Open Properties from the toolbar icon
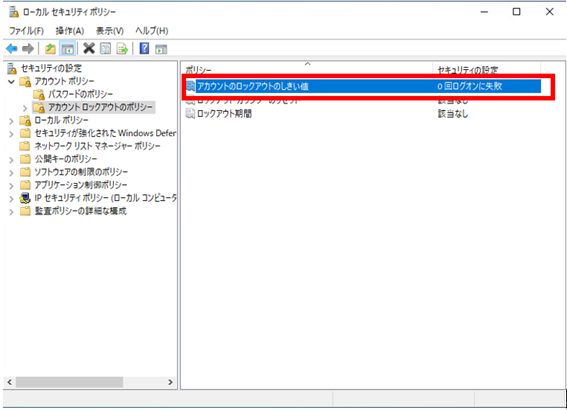The width and height of the screenshot is (567, 410). click(x=106, y=48)
